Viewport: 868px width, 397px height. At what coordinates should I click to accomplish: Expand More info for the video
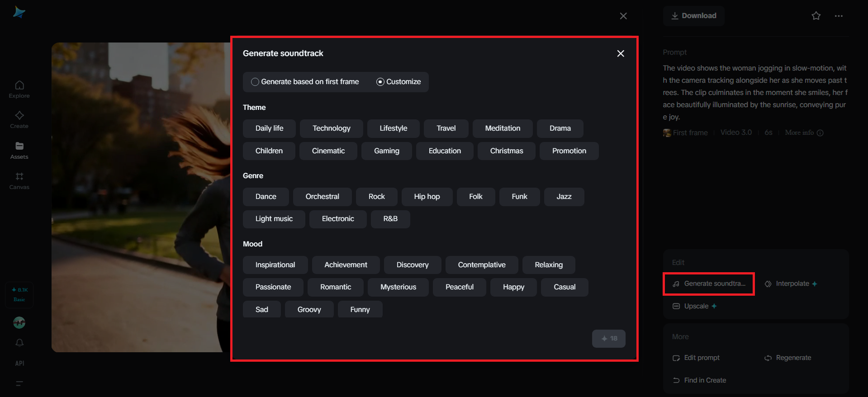pyautogui.click(x=804, y=132)
